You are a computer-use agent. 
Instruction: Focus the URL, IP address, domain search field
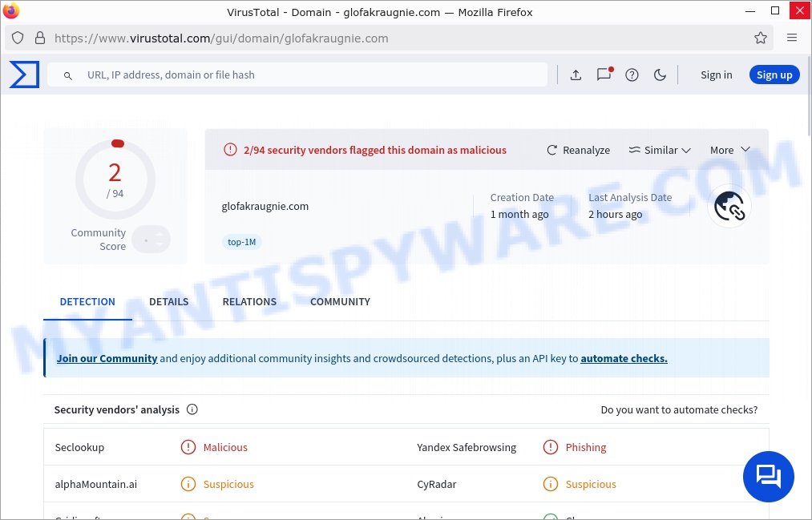click(297, 75)
